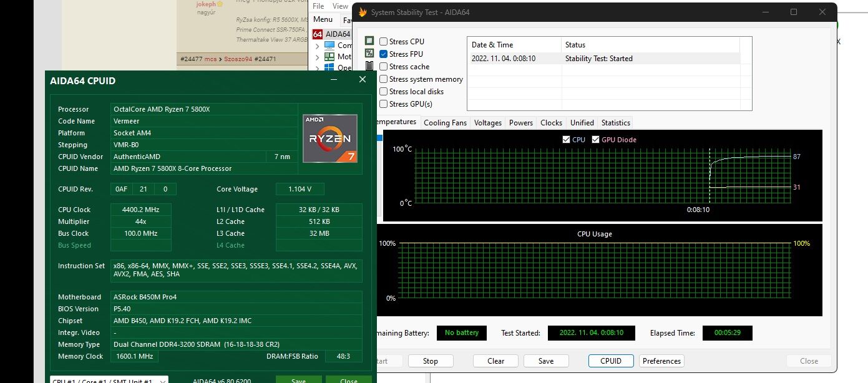Uncheck the Stress FPU checkbox
The image size is (868, 383).
384,54
